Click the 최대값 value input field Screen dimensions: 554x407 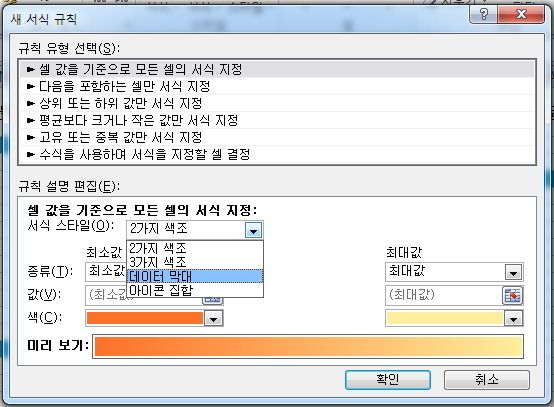444,295
